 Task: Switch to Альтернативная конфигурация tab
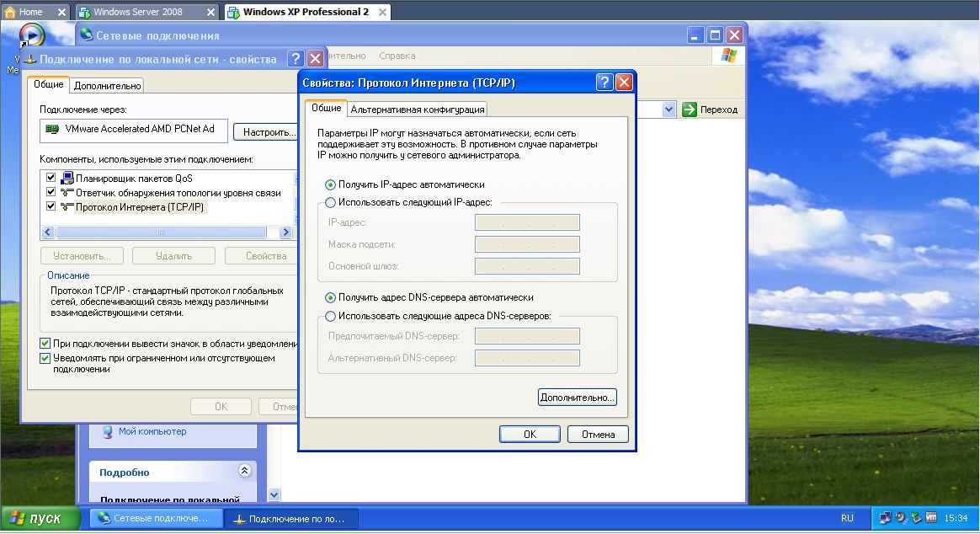[x=418, y=109]
